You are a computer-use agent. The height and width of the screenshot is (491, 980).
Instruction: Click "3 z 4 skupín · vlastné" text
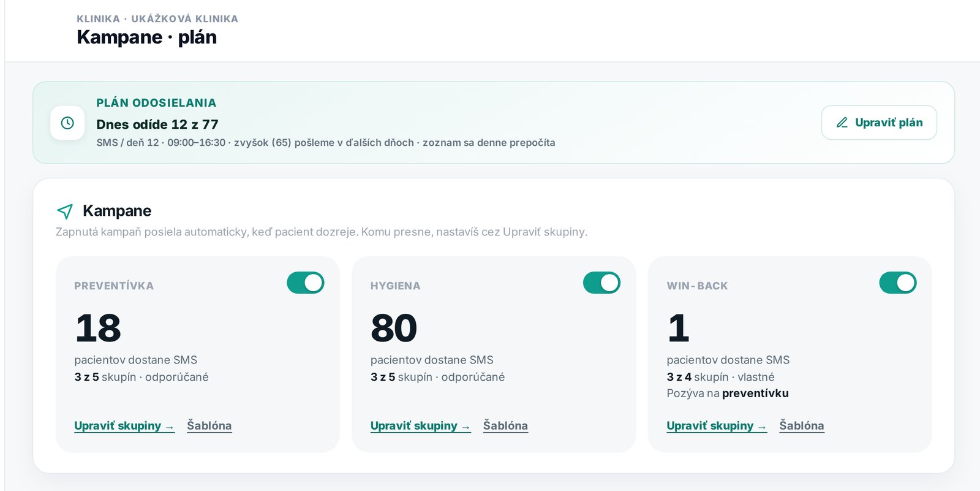[x=720, y=377]
